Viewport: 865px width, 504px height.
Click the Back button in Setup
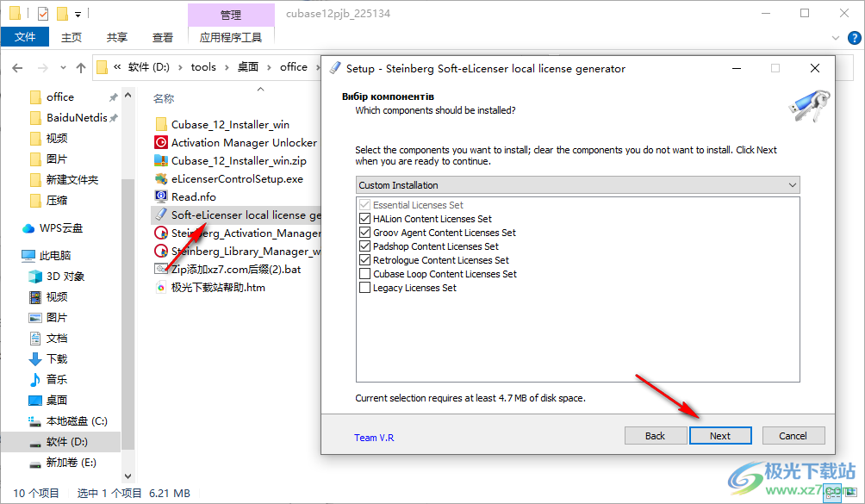pyautogui.click(x=656, y=436)
